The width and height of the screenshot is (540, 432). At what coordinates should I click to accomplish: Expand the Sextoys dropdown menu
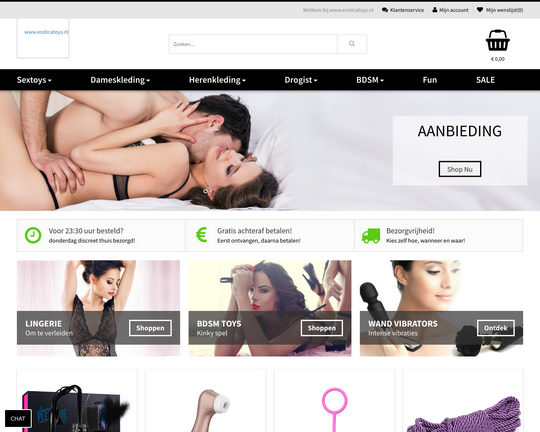point(34,80)
